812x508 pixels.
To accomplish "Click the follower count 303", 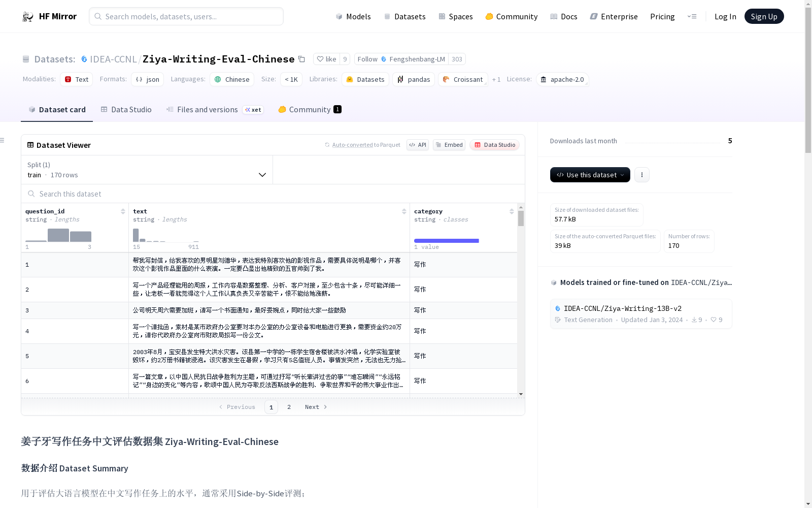I will pyautogui.click(x=457, y=59).
